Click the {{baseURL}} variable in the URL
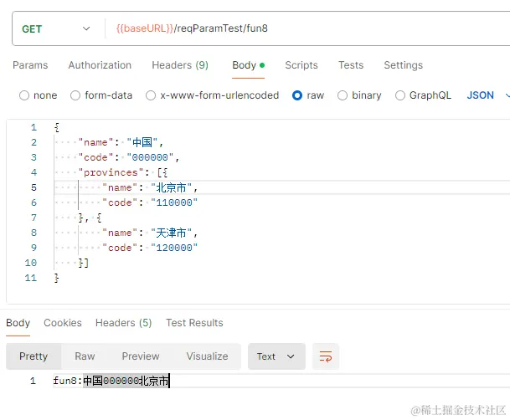510x420 pixels. click(x=145, y=28)
